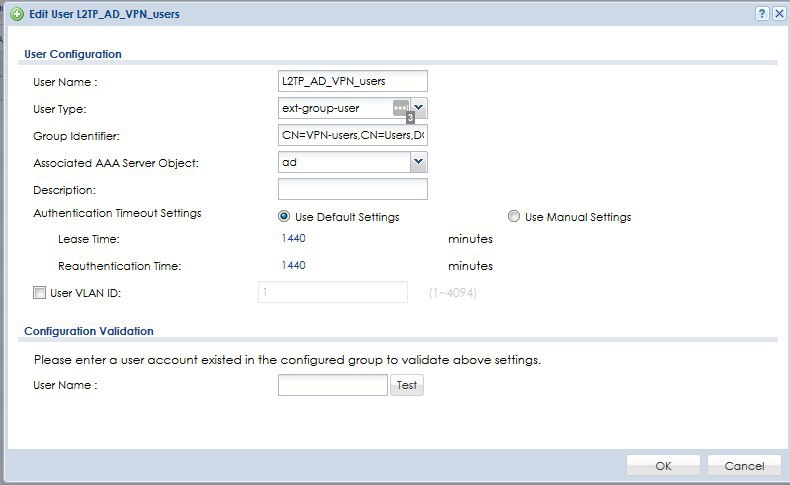The image size is (790, 485).
Task: Click the Group Identifier text field
Action: [352, 135]
